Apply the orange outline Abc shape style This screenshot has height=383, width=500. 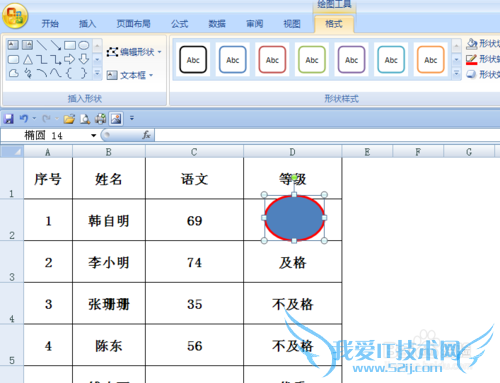pyautogui.click(x=431, y=60)
